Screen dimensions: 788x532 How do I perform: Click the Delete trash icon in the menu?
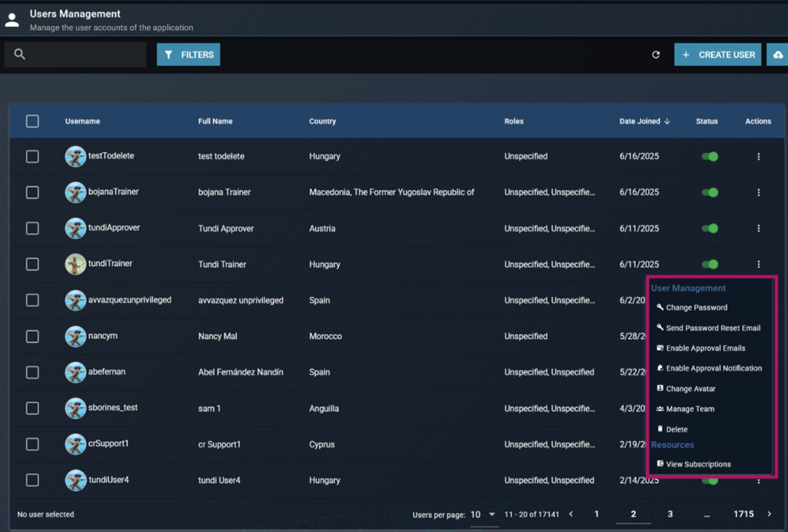pyautogui.click(x=660, y=429)
